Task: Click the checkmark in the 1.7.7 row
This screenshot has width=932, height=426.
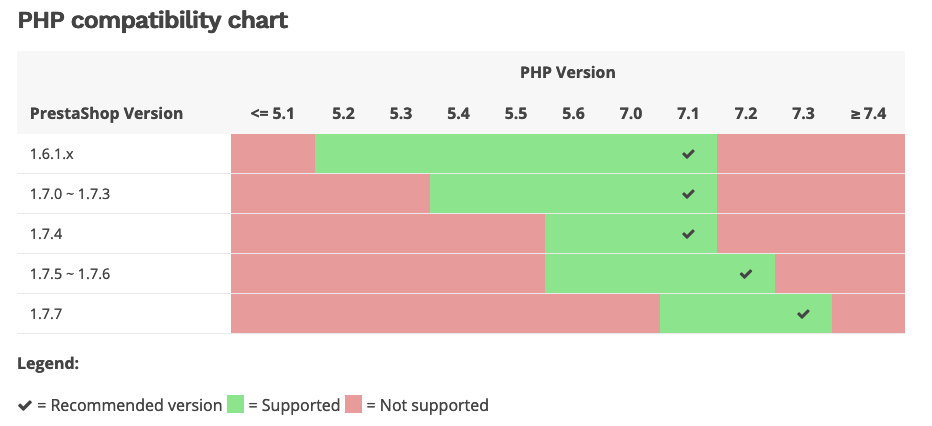Action: 803,314
